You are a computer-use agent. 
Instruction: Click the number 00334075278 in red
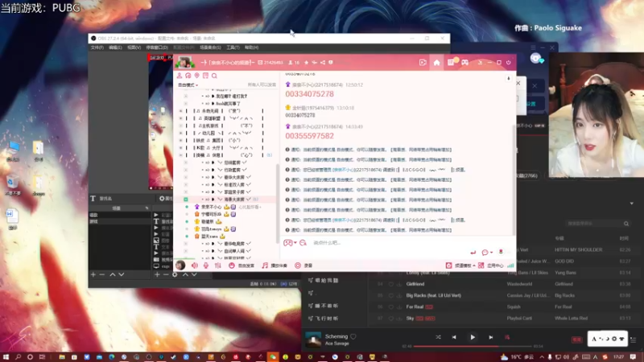[310, 94]
